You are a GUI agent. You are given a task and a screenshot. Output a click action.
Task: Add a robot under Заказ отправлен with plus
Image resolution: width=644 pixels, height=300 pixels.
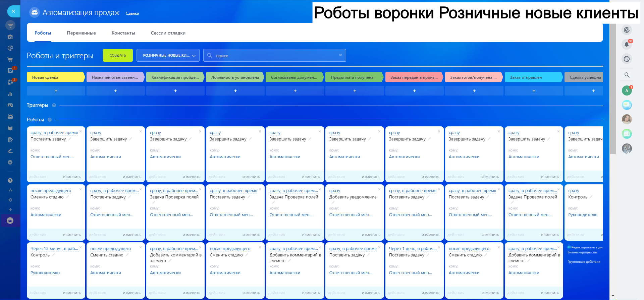[x=534, y=91]
